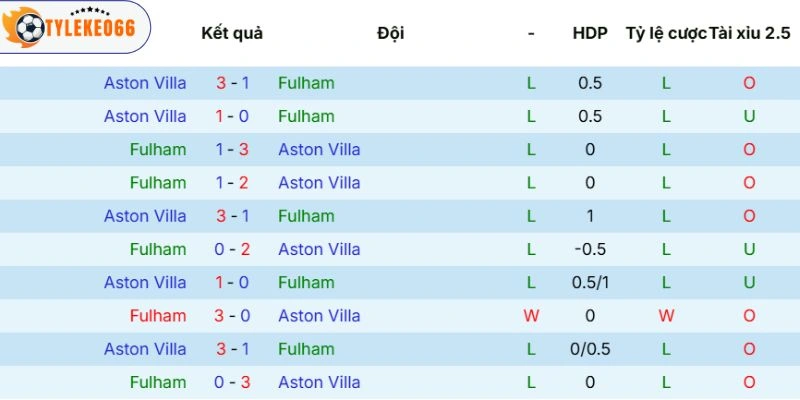Click the 1 handicap value
Viewport: 800px width, 400px height.
click(590, 216)
